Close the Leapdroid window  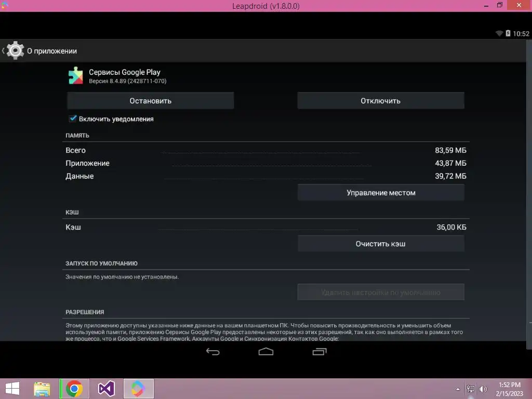[x=519, y=5]
